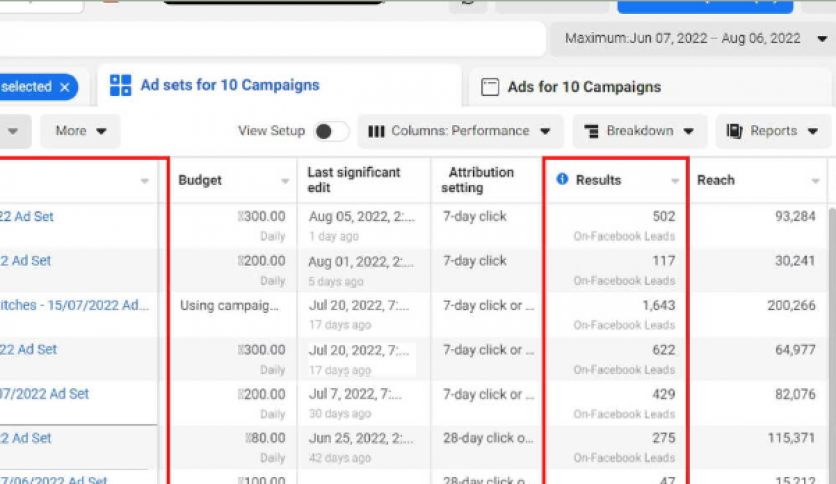
Task: Click the Attribution setting column header
Action: (477, 180)
